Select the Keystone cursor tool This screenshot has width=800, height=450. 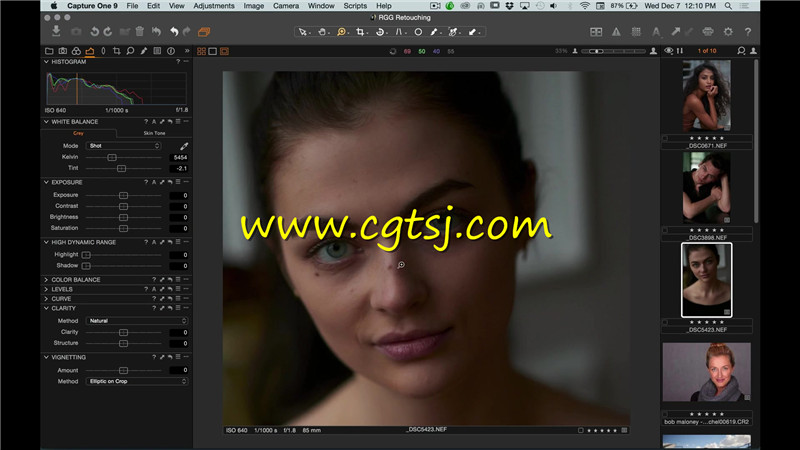pyautogui.click(x=399, y=32)
